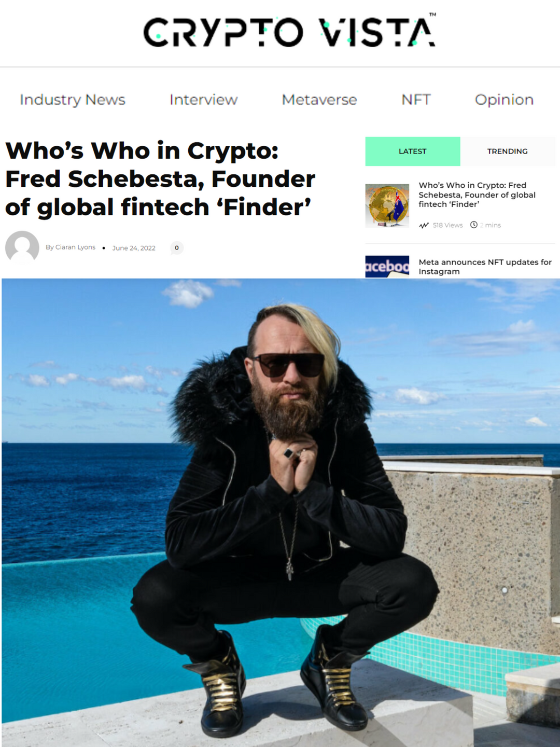Select the NFT navigation item
Image resolution: width=560 pixels, height=747 pixels.
(416, 100)
